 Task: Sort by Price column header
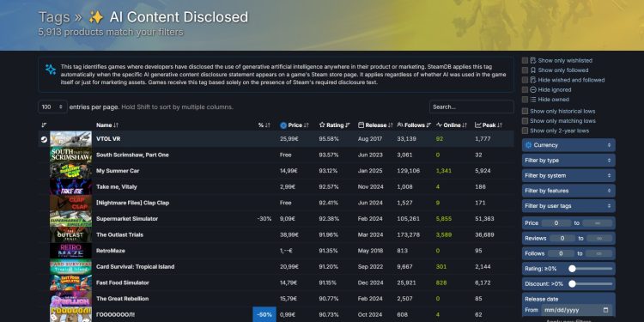[x=294, y=125]
